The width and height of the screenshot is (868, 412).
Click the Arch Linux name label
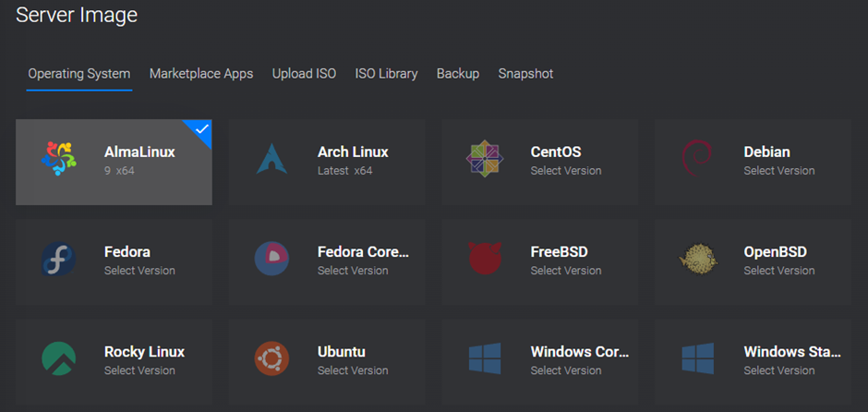click(353, 152)
